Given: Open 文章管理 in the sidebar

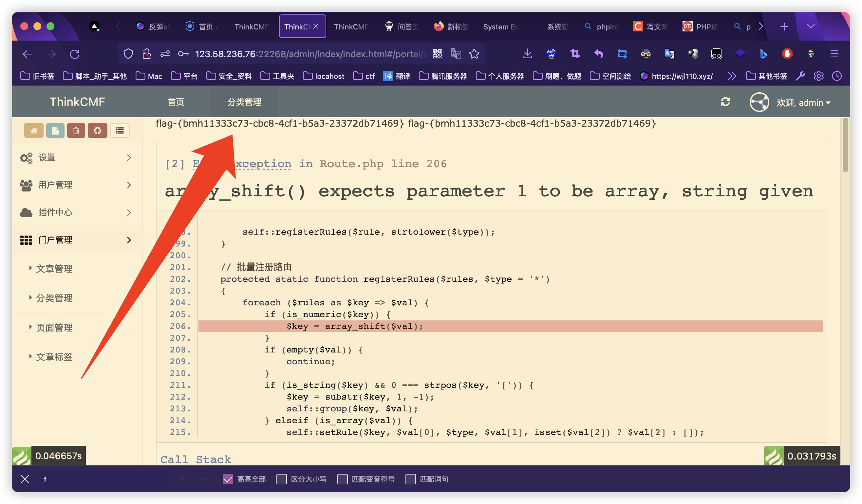Looking at the screenshot, I should [x=54, y=269].
